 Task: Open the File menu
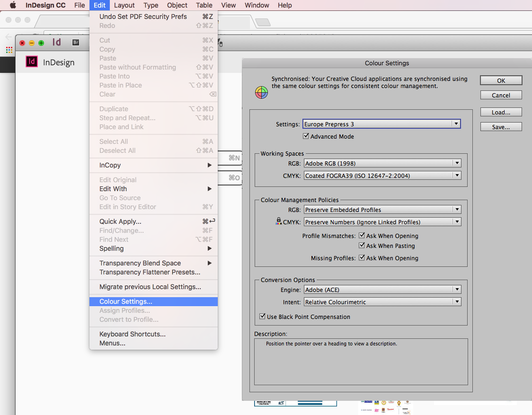[x=80, y=5]
